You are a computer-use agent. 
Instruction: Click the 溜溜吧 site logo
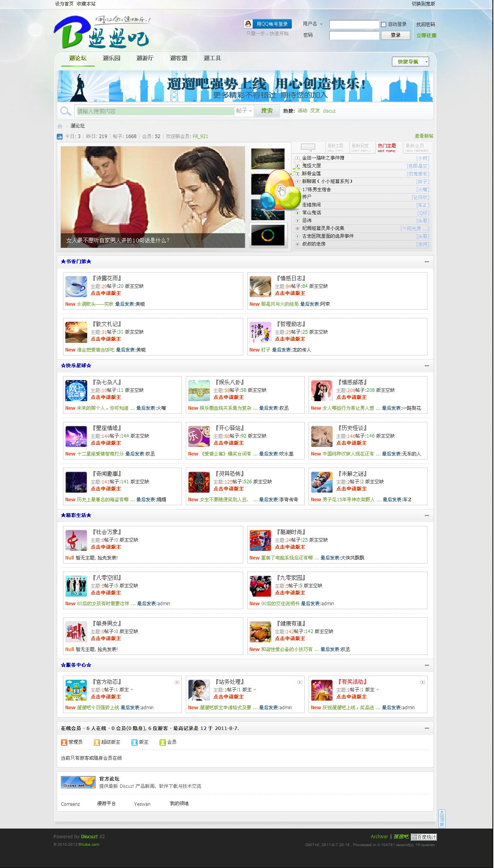pyautogui.click(x=102, y=32)
